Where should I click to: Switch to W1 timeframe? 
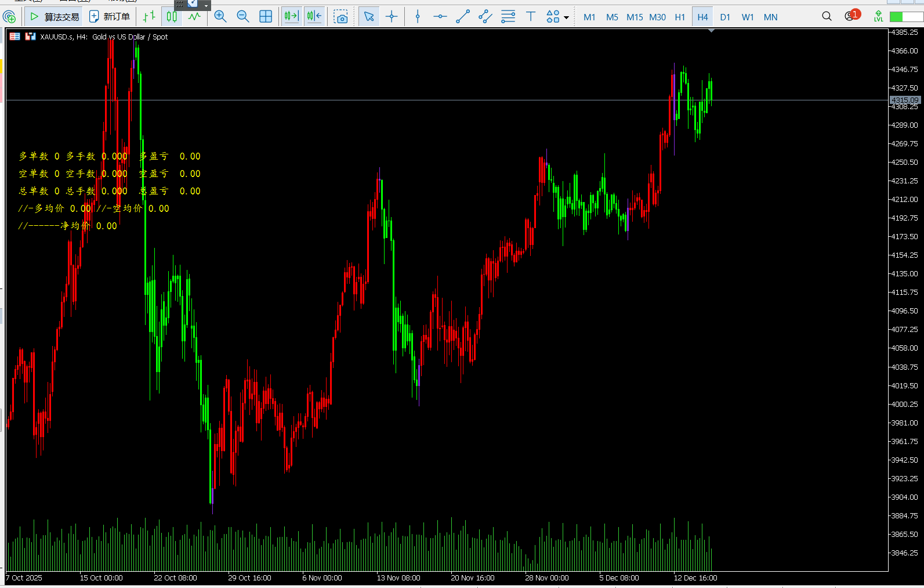pos(748,17)
